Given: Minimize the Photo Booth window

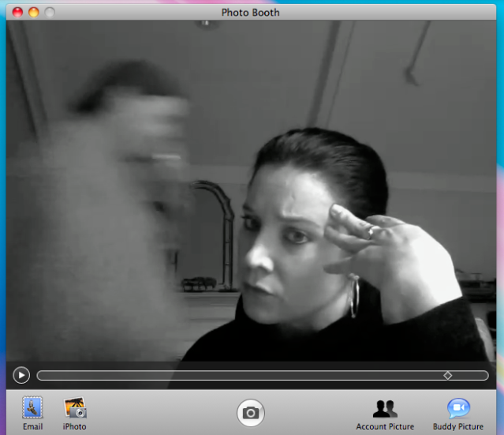Looking at the screenshot, I should point(33,12).
